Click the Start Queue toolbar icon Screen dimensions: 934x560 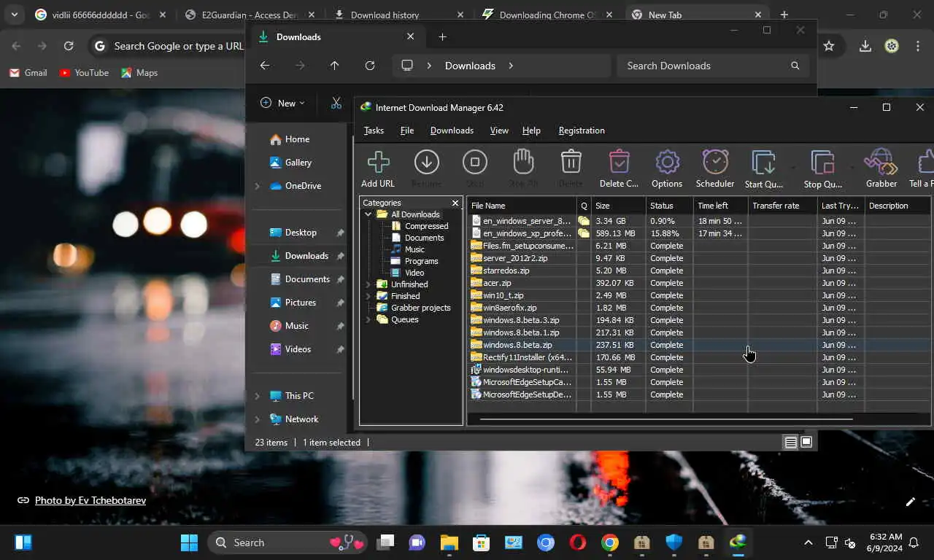click(764, 168)
